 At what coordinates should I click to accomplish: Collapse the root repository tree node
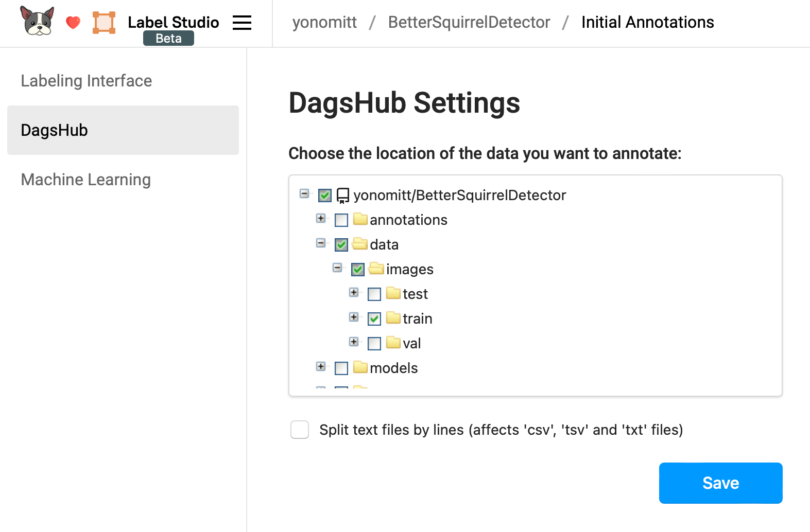pyautogui.click(x=304, y=193)
